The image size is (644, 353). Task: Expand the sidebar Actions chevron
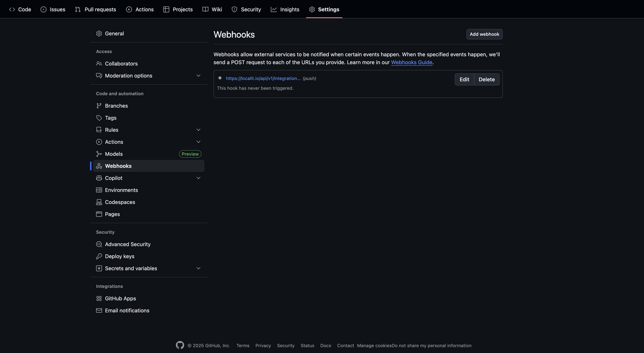tap(198, 142)
